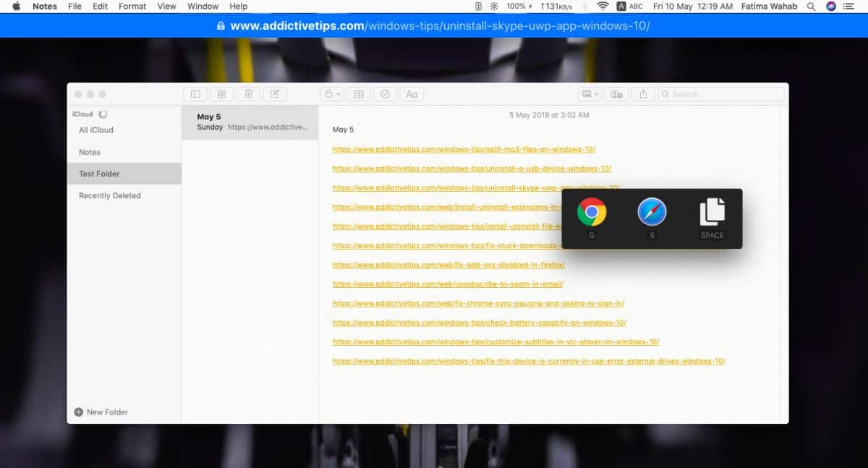Click the add people collaborate icon
The image size is (868, 468).
tap(616, 94)
